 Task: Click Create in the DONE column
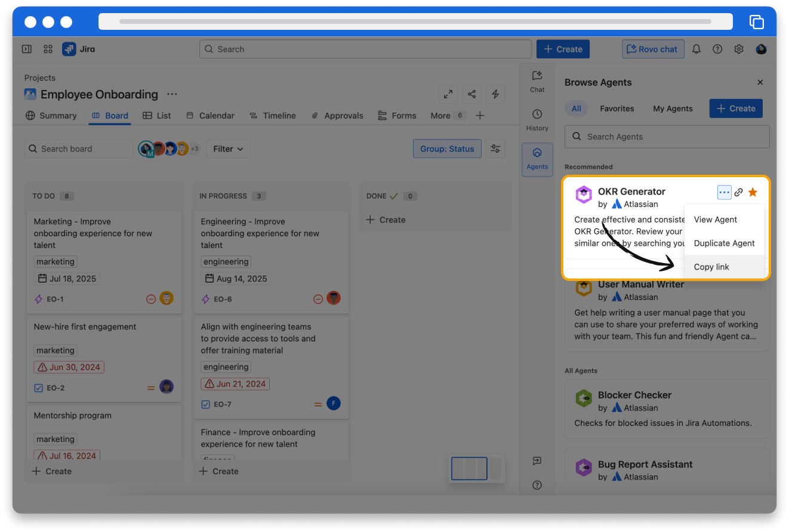[x=386, y=219]
